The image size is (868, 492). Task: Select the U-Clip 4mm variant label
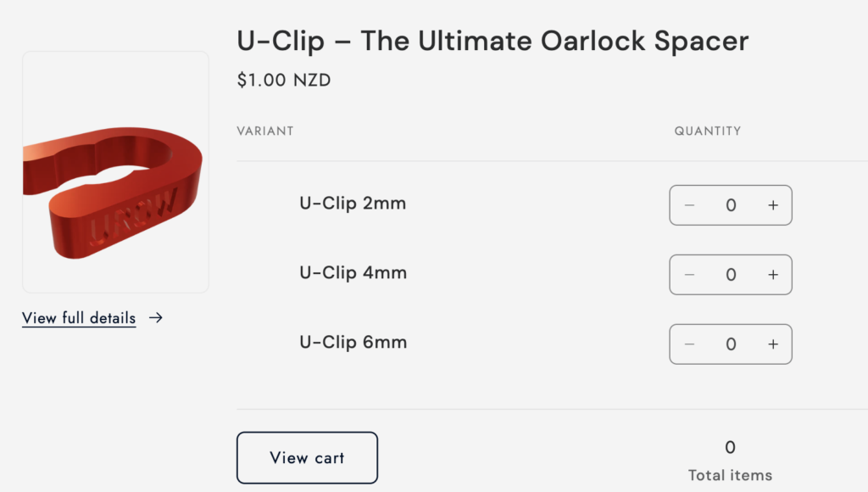(353, 273)
